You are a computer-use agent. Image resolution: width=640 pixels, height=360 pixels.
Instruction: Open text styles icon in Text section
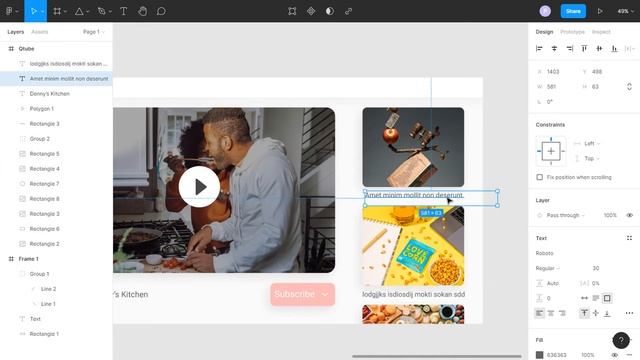pyautogui.click(x=629, y=238)
